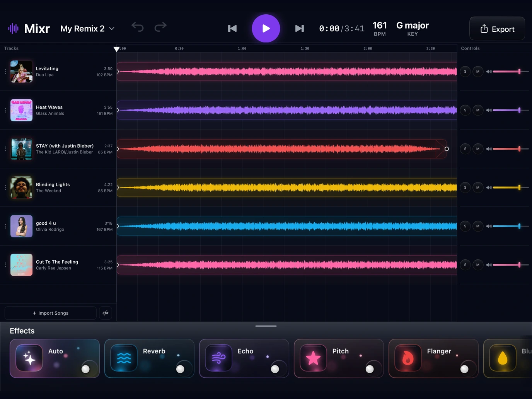
Task: Mute the Blinding Lights track
Action: click(x=478, y=188)
